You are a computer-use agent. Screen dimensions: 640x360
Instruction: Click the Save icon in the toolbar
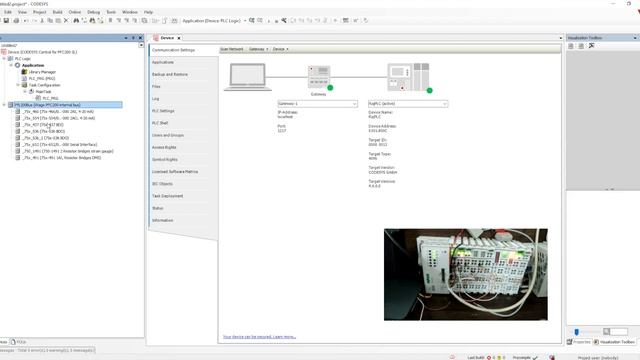coord(6,20)
